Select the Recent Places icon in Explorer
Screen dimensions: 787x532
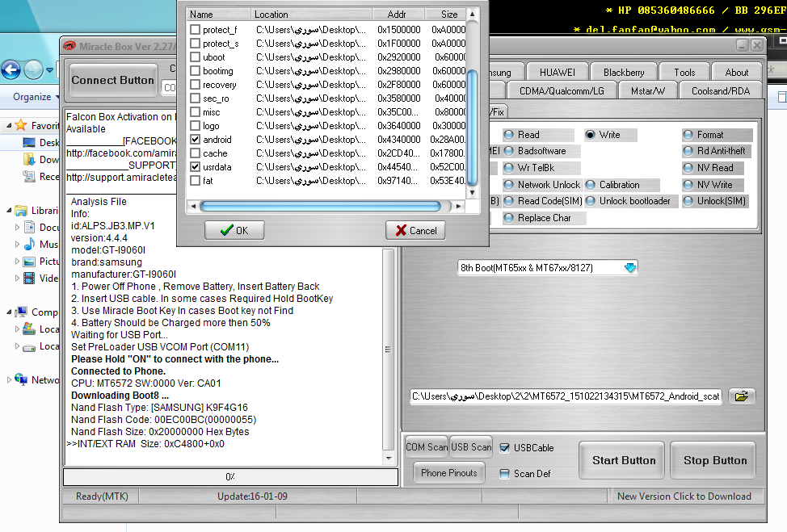[x=29, y=176]
